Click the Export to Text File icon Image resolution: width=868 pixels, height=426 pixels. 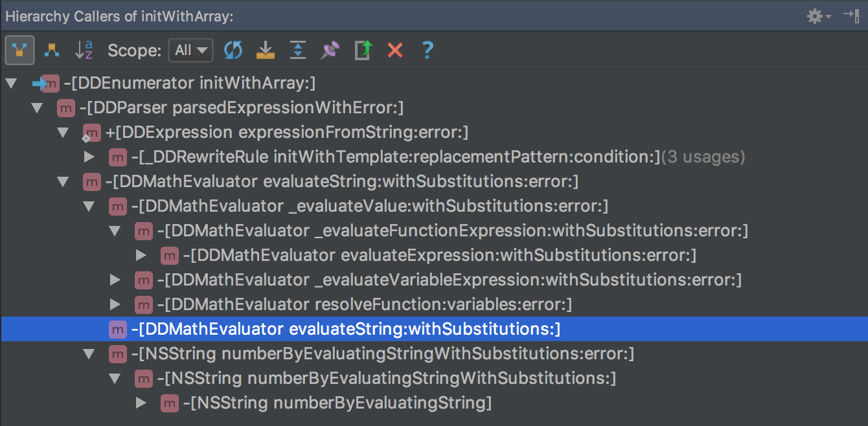[x=363, y=50]
